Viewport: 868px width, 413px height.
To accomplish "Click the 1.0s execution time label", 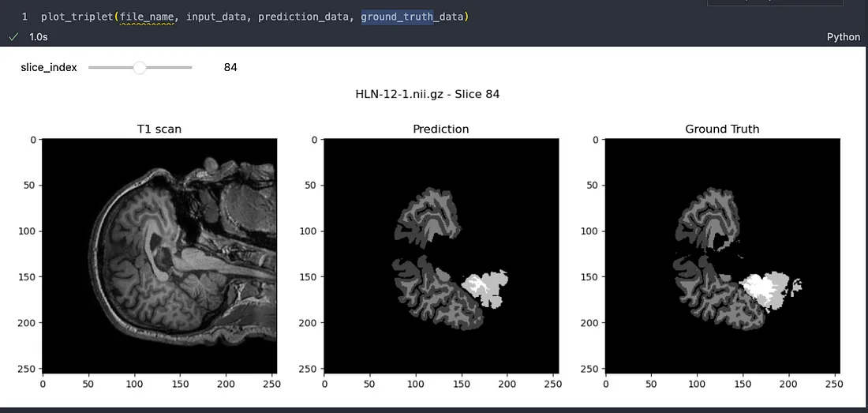I will click(x=38, y=37).
